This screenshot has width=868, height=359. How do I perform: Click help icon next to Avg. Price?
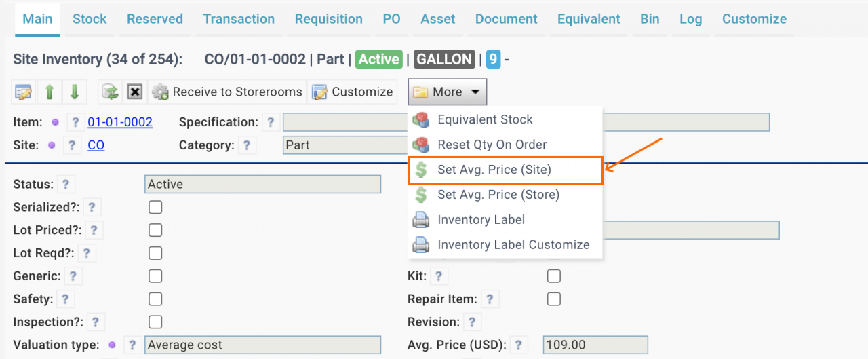click(x=519, y=345)
